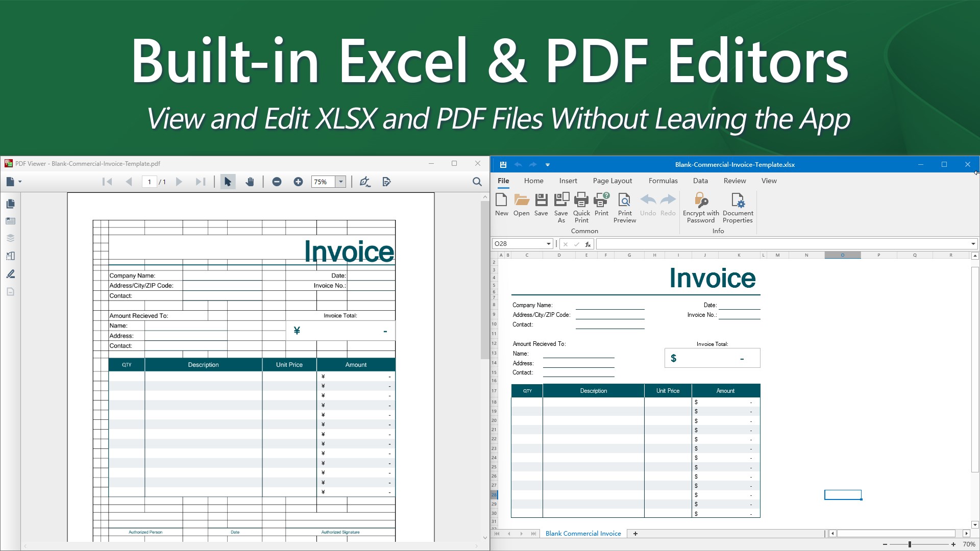Open the Data ribbon tab

pyautogui.click(x=700, y=181)
